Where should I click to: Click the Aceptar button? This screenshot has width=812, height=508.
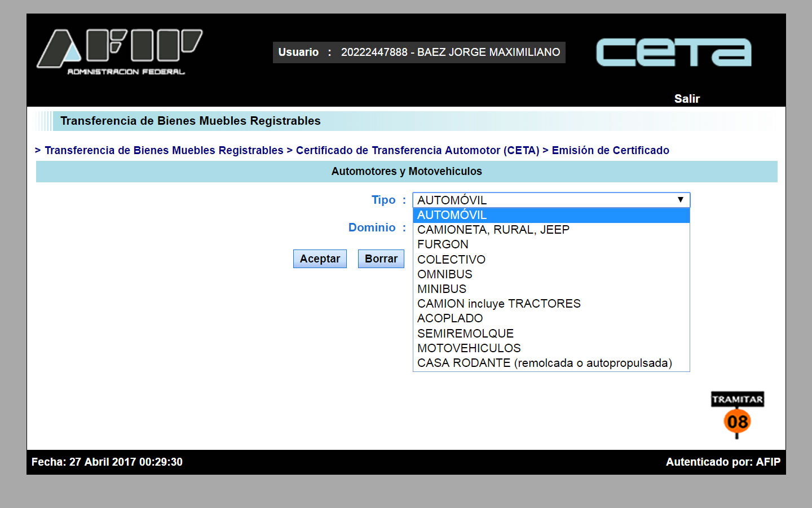320,259
